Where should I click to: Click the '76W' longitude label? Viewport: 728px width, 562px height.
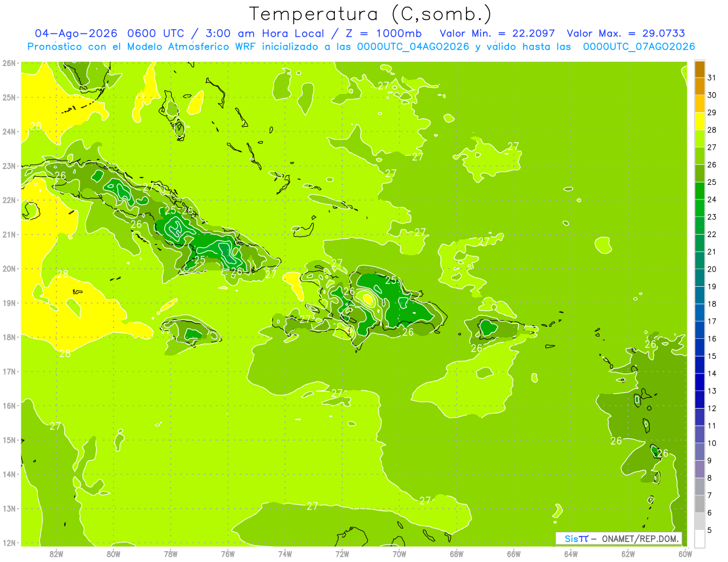[228, 554]
